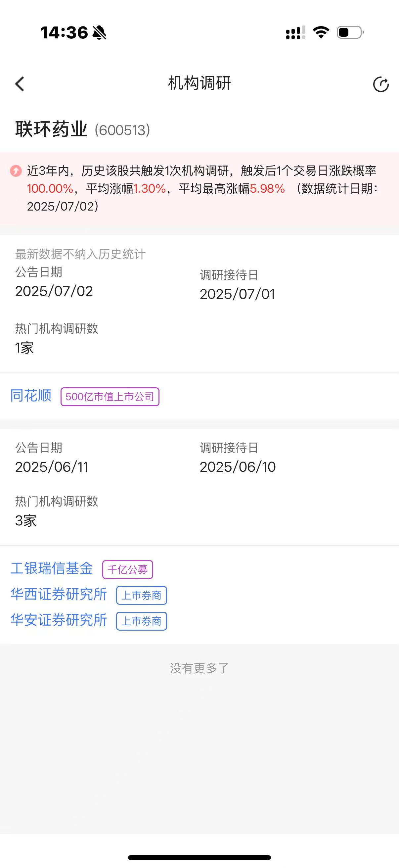Tap the 2025/07/02 announcement date entry
Image resolution: width=399 pixels, height=868 pixels.
[x=54, y=291]
